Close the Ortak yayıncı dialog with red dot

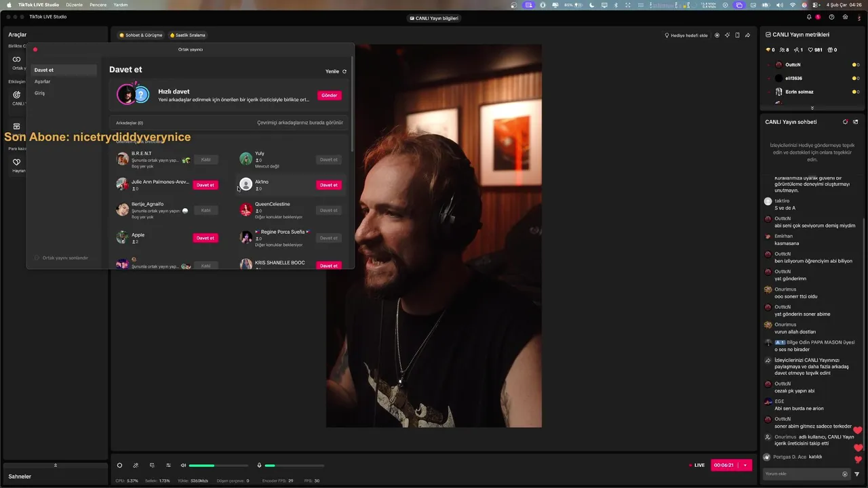[x=35, y=49]
